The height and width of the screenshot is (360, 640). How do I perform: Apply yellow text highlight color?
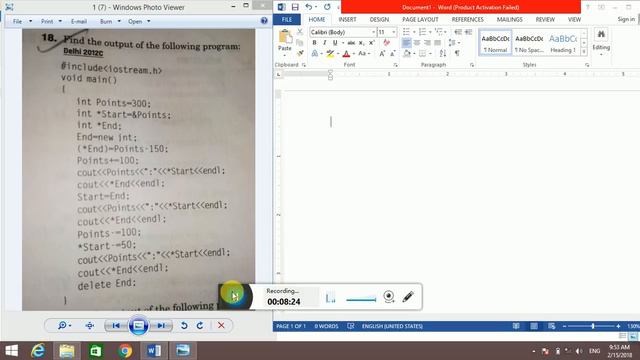coord(330,53)
